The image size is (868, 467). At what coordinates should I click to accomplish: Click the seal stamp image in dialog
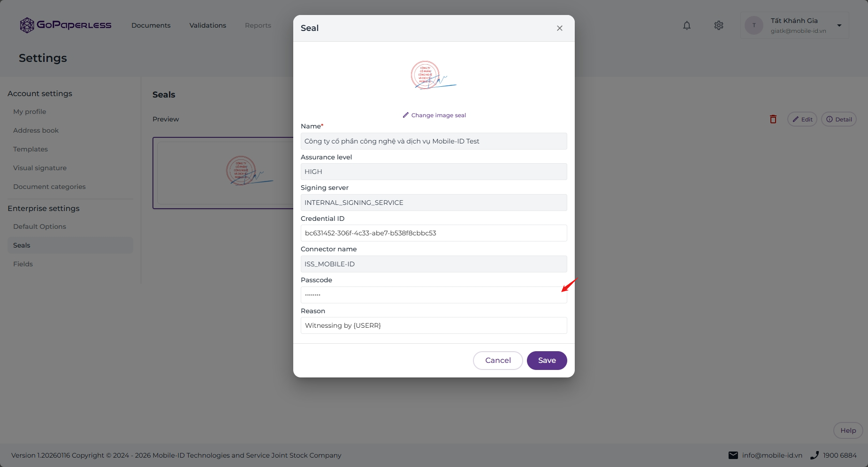[434, 75]
